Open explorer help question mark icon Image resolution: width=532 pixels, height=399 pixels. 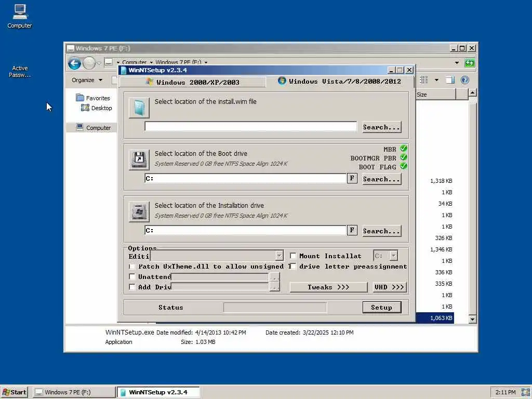[x=465, y=80]
